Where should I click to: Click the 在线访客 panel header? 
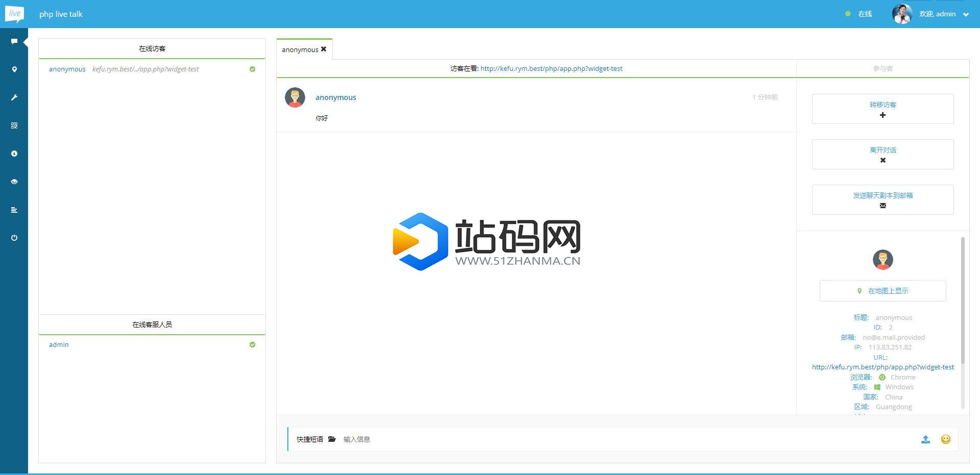coord(152,48)
